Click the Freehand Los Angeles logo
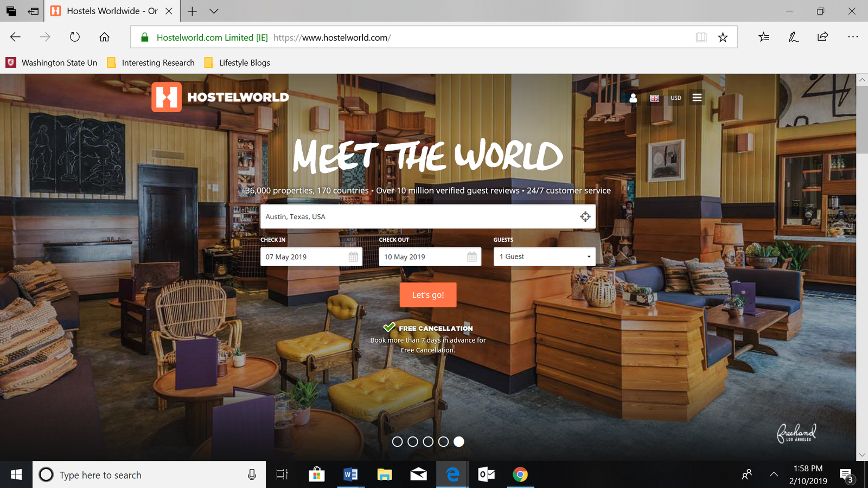868x488 pixels. (796, 433)
